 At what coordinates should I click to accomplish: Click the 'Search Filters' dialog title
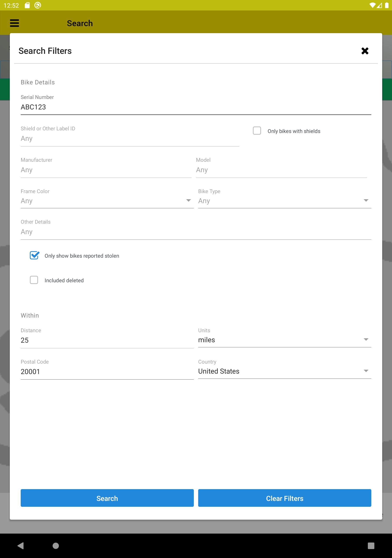pyautogui.click(x=45, y=51)
